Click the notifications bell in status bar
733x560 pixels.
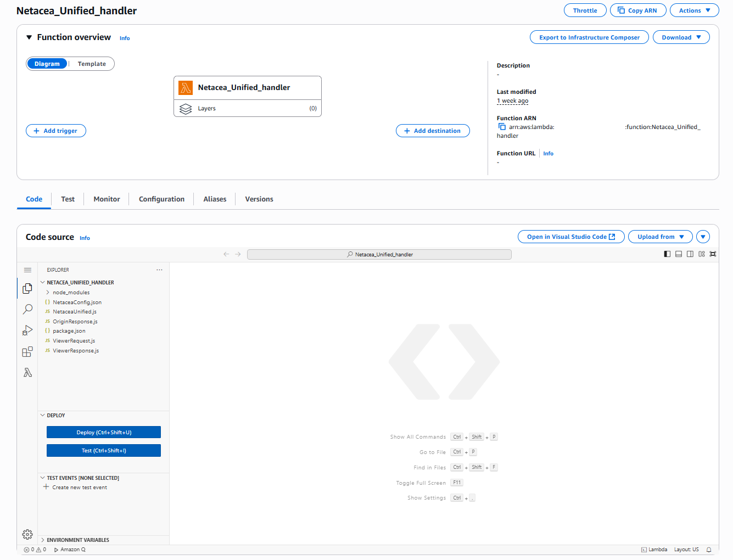[709, 550]
